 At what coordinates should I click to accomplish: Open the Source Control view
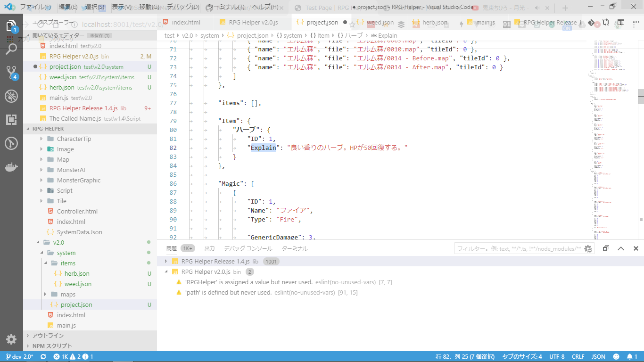[x=11, y=72]
